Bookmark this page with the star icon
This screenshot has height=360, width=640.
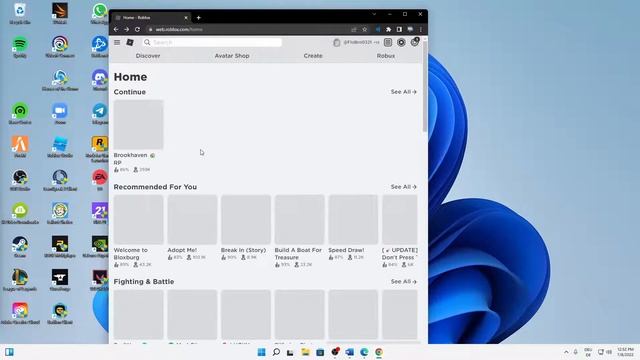[x=365, y=29]
